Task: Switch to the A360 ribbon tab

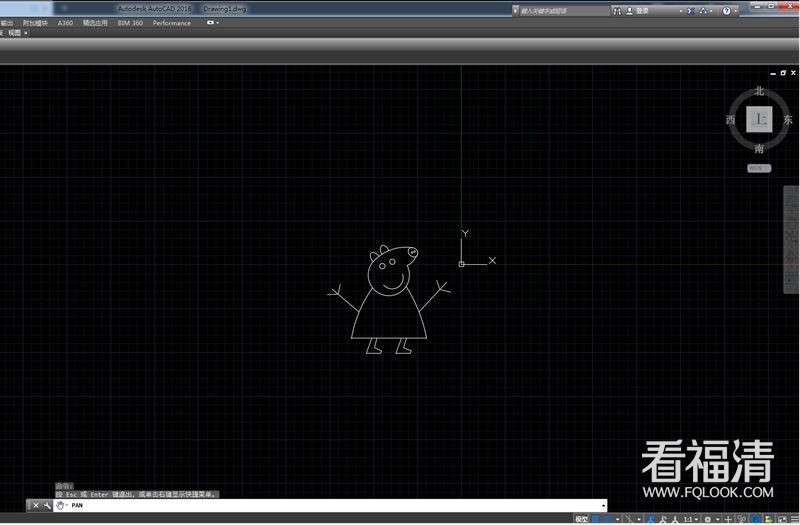Action: tap(65, 23)
